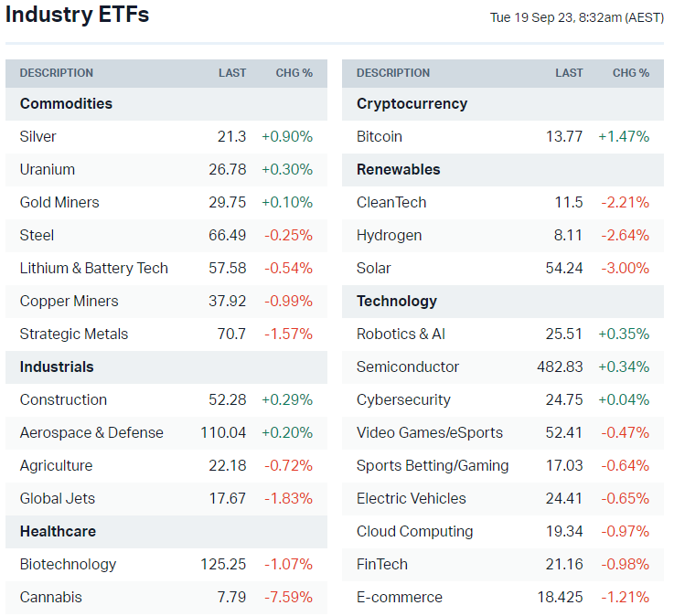The height and width of the screenshot is (616, 674).
Task: Click the Semiconductor ETF name
Action: 408,366
